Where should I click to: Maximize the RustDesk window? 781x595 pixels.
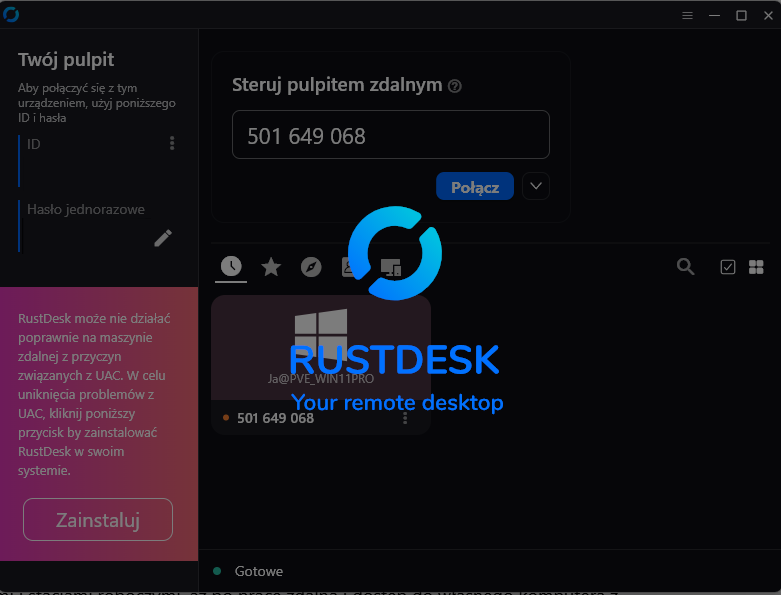click(x=741, y=15)
